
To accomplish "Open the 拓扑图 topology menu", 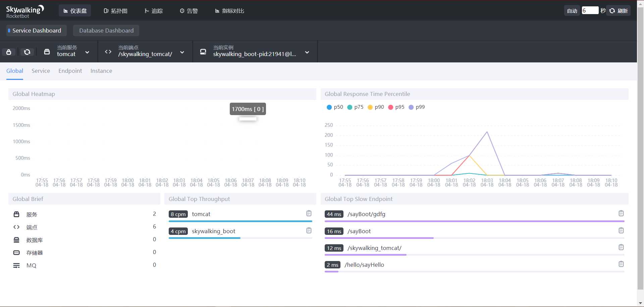I will tap(115, 11).
